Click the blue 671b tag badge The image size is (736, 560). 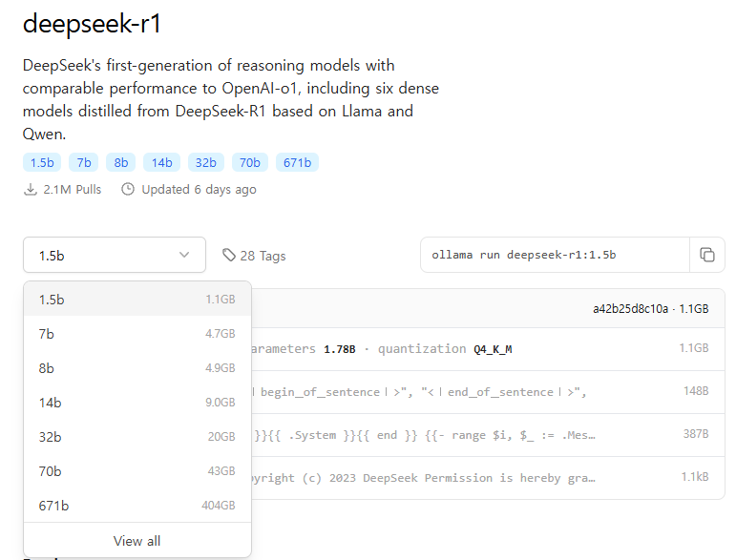[x=297, y=163]
